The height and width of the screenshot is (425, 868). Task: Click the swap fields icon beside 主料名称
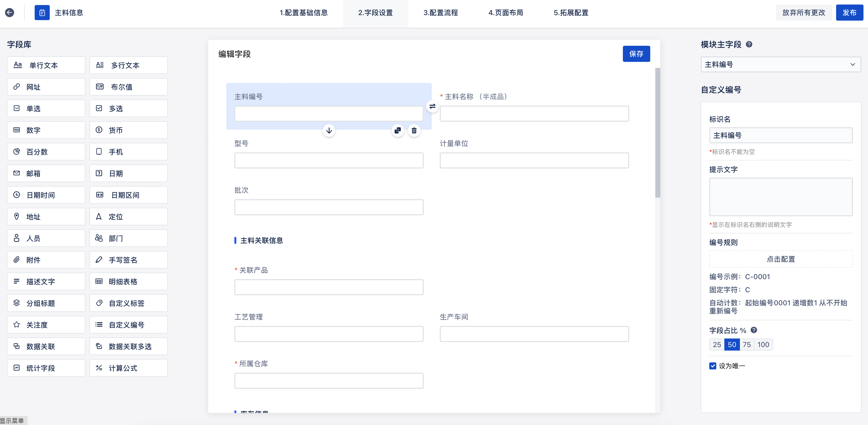click(432, 107)
